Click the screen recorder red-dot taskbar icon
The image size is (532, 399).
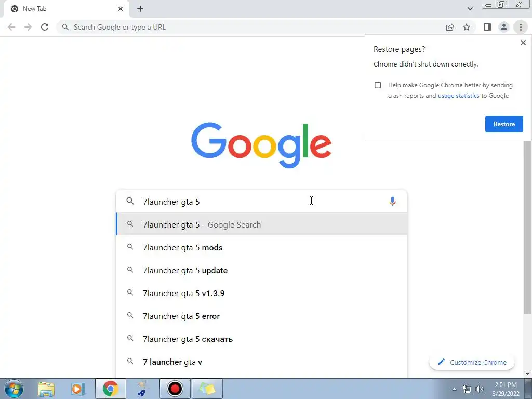click(175, 389)
